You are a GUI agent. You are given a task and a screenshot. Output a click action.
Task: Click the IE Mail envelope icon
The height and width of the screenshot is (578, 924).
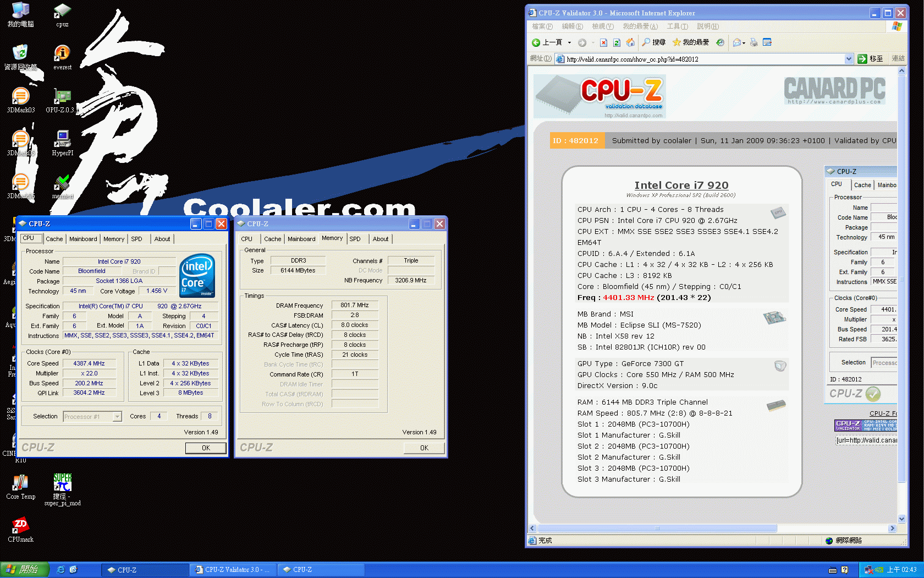[x=737, y=42]
